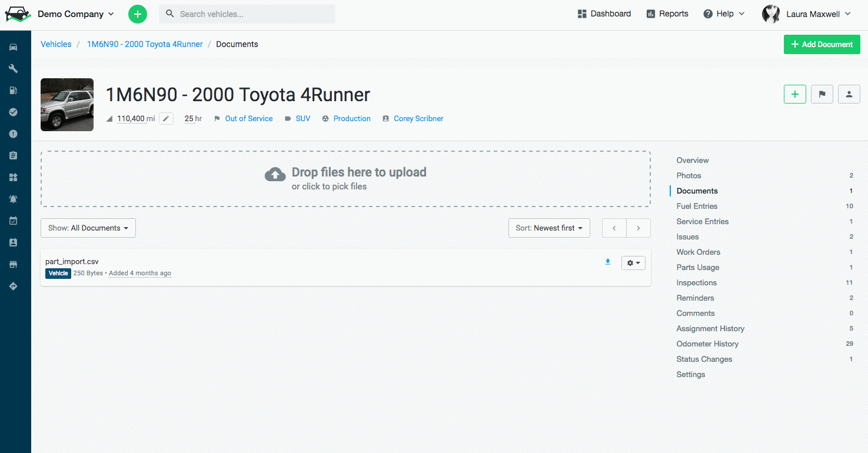Open the calendar check sidebar icon
Image resolution: width=868 pixels, height=453 pixels.
click(13, 221)
